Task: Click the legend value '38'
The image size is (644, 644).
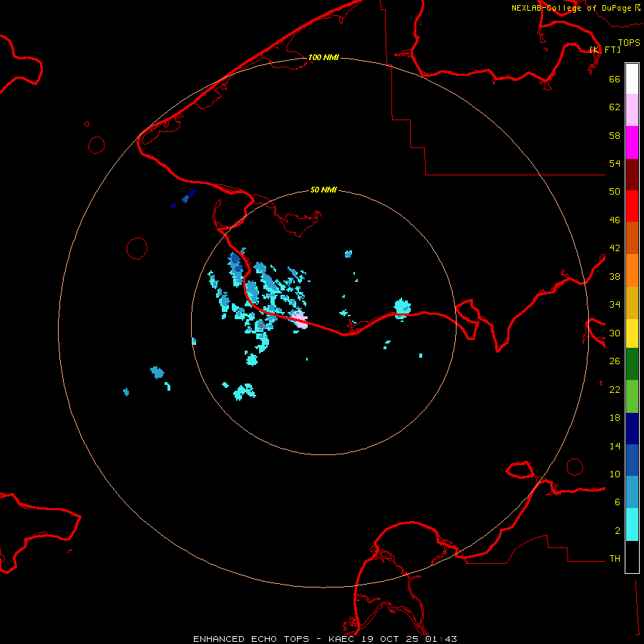Action: (615, 277)
